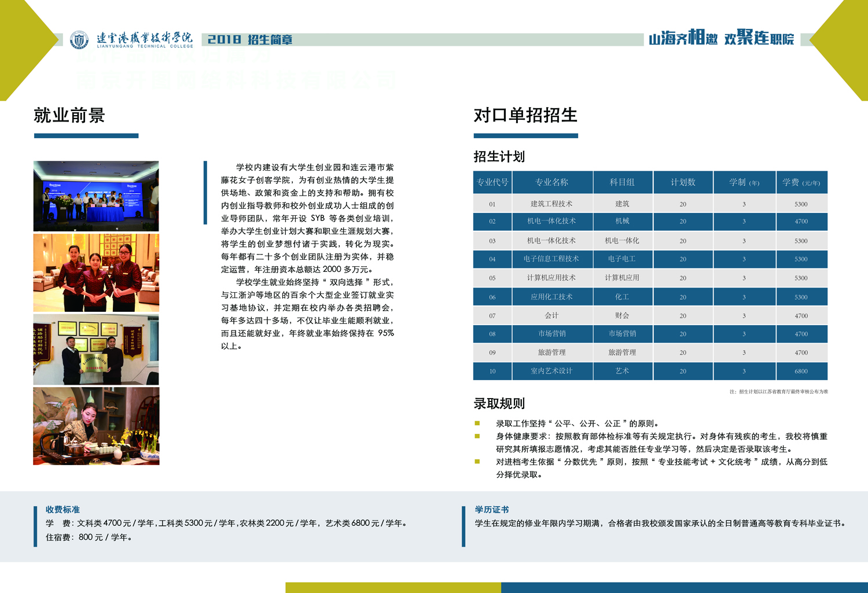Click the "招生计划" subheading
The image size is (868, 593).
coord(499,156)
